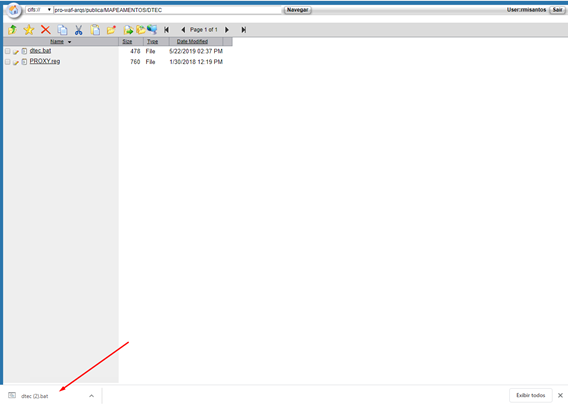568x406 pixels.
Task: Click the blue scissors cut icon
Action: point(79,30)
